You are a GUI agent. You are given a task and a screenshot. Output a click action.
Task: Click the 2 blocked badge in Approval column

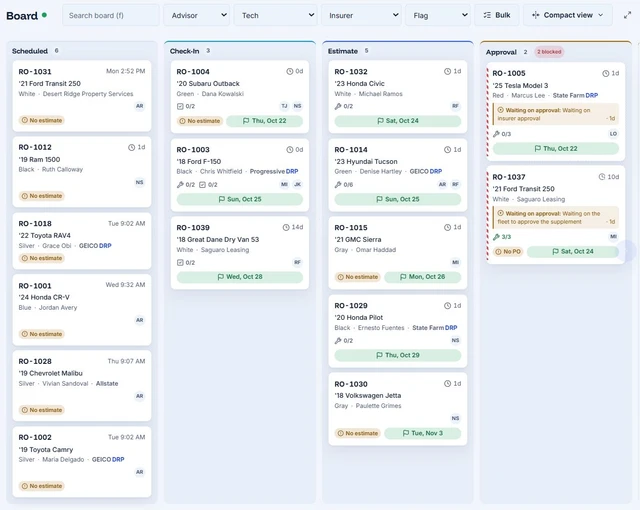coord(549,52)
